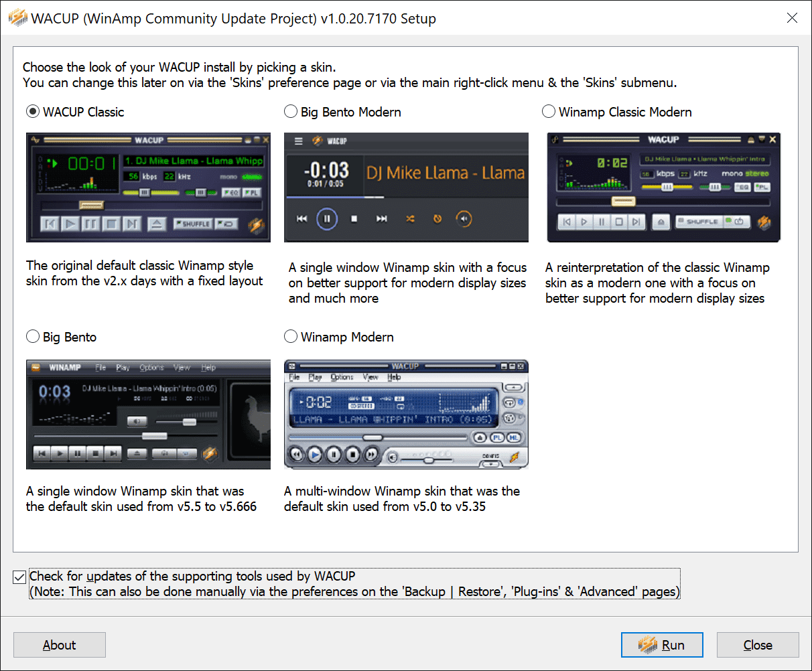Click the ML button in Winamp Modern preview

(513, 437)
